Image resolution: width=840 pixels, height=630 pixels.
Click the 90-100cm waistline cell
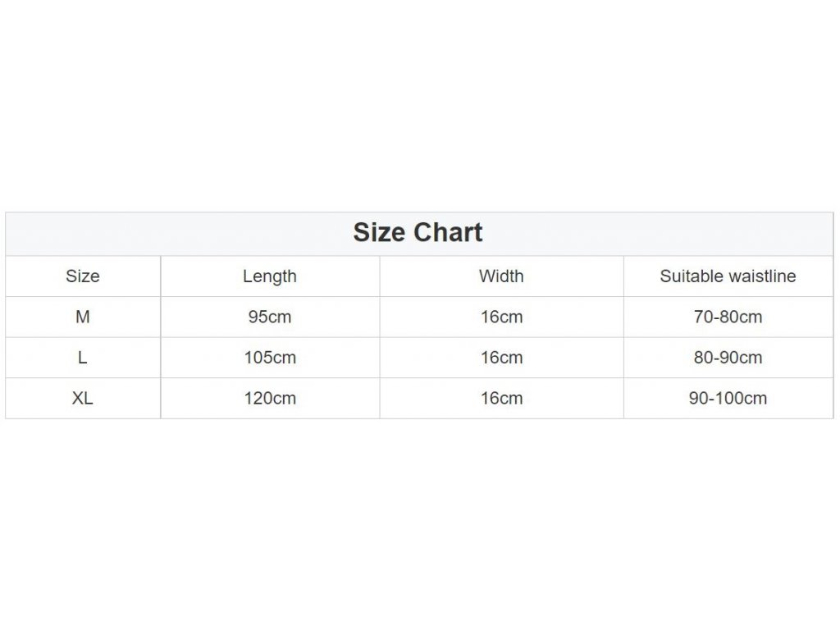point(728,398)
